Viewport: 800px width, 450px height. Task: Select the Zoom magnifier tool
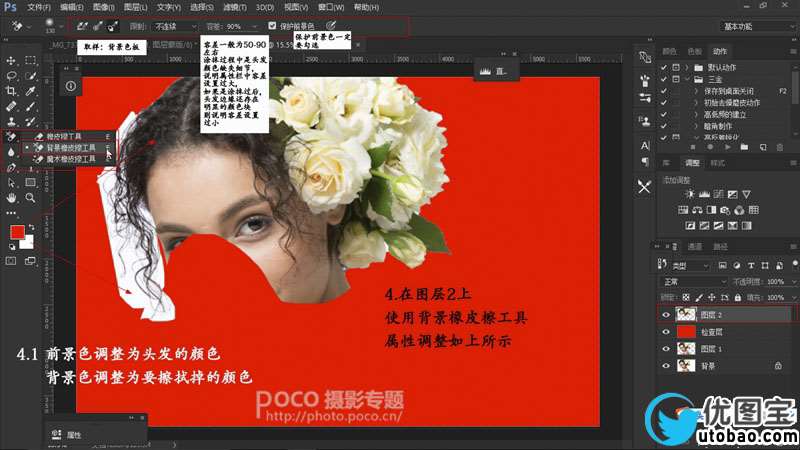click(30, 197)
